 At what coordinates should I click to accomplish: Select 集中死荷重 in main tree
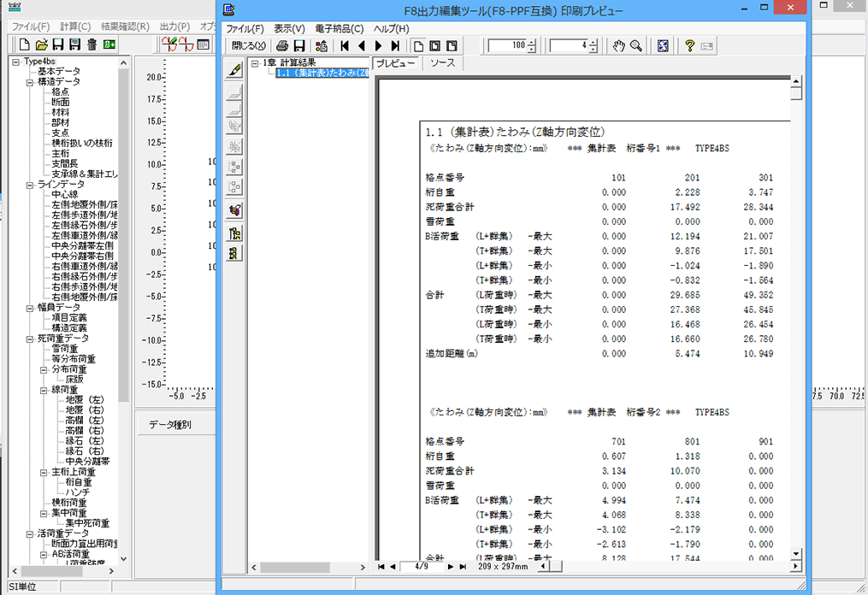[x=87, y=523]
